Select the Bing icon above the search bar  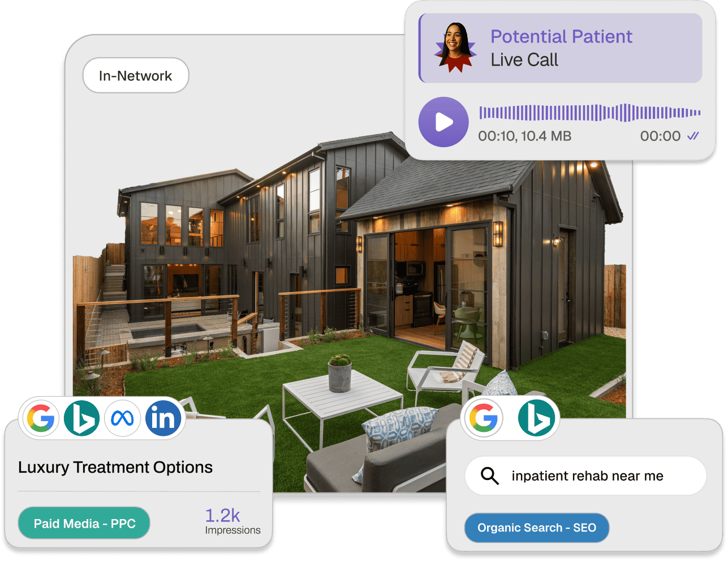click(x=537, y=418)
